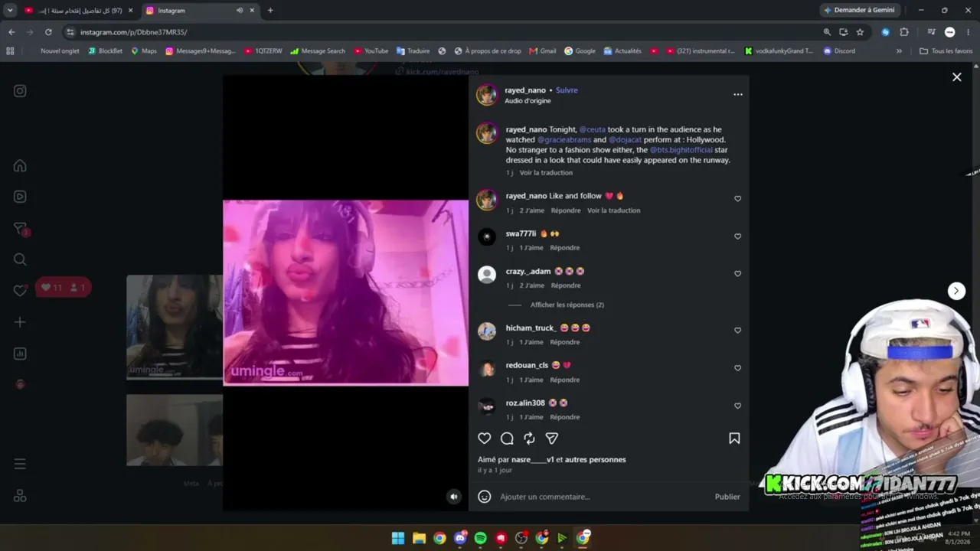Open Discord from the taskbar

[460, 538]
